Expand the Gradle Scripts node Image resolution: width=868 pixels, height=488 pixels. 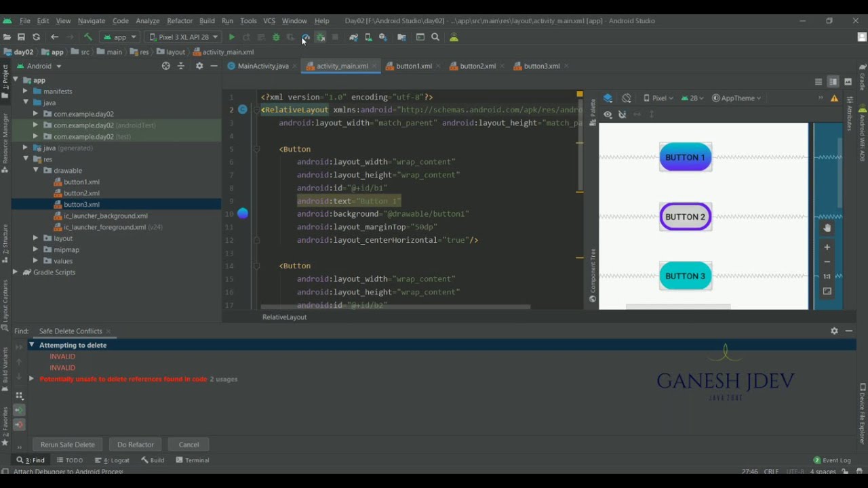point(15,272)
